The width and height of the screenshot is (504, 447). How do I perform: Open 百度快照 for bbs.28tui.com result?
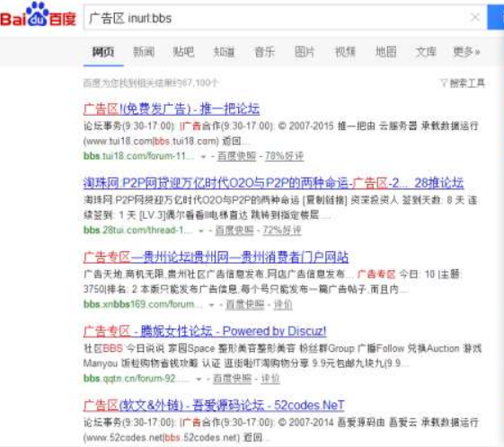tap(234, 231)
